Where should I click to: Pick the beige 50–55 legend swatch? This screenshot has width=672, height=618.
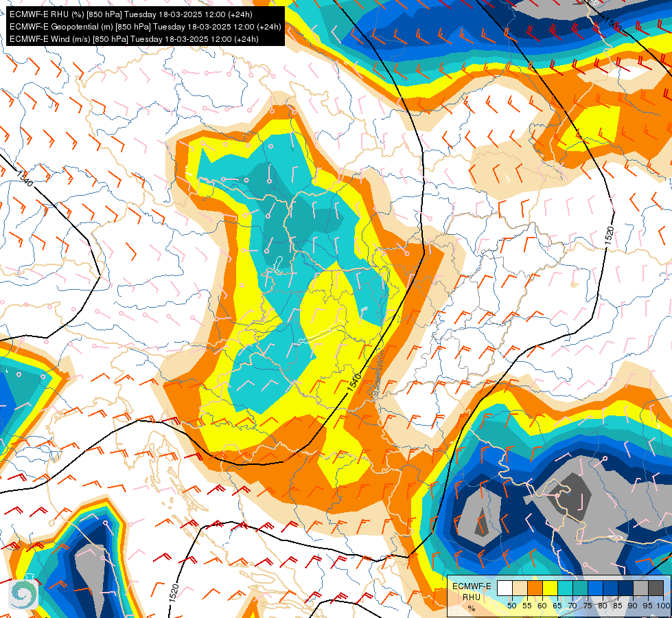pyautogui.click(x=520, y=588)
